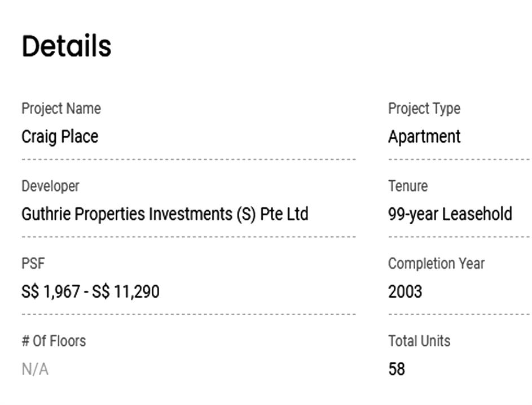
Task: Open Guthrie Properties Investments developer link
Action: (x=165, y=214)
